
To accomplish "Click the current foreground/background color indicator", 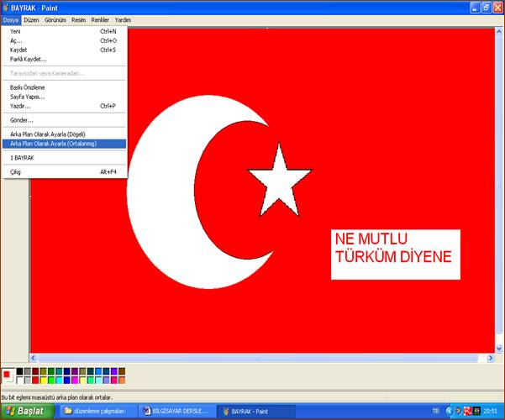I will pos(8,375).
